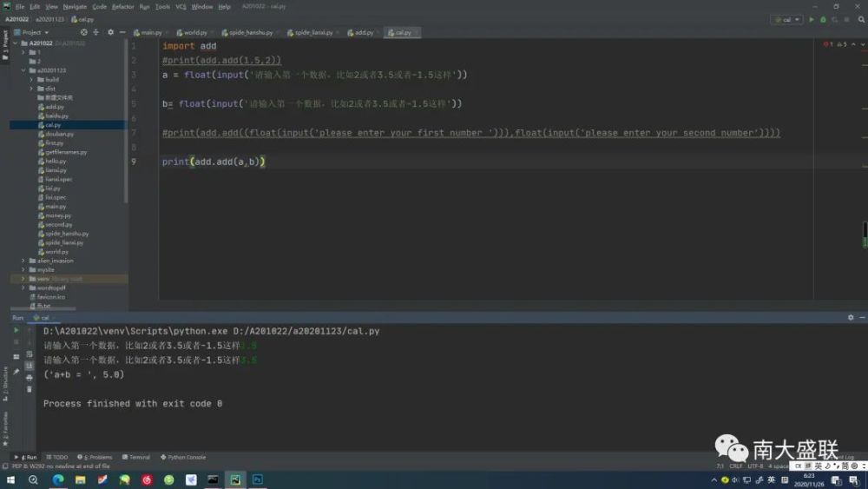Click the expand/collapse all icon in Project panel
This screenshot has height=489, width=868.
[95, 32]
